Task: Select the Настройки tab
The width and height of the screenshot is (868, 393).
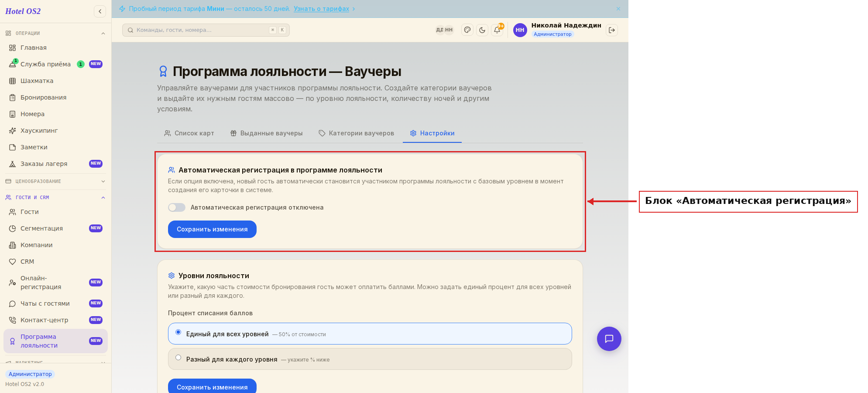Action: click(x=432, y=133)
